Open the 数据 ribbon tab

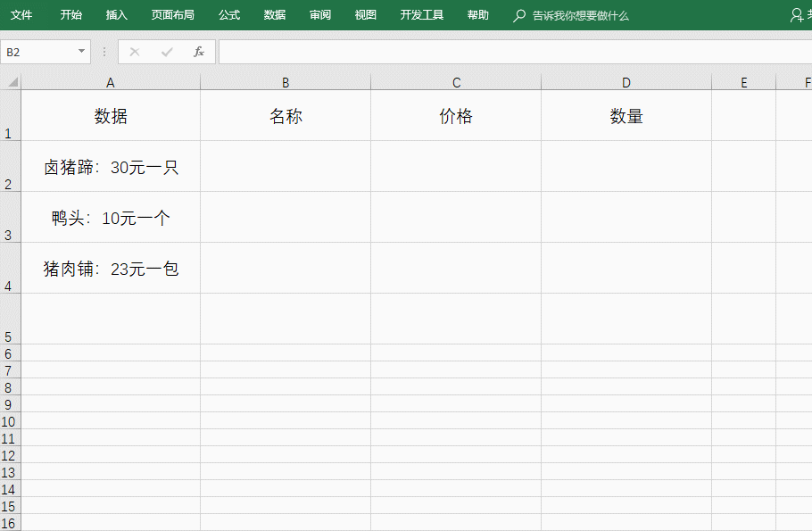(274, 15)
